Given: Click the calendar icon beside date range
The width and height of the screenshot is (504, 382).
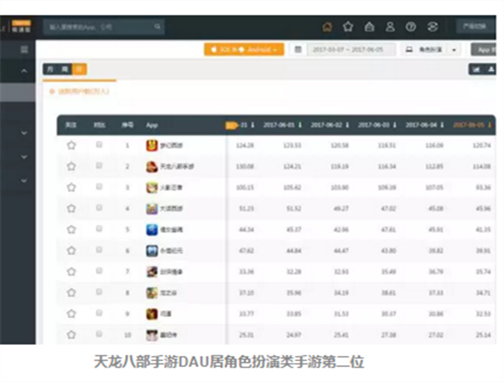Looking at the screenshot, I should (298, 50).
